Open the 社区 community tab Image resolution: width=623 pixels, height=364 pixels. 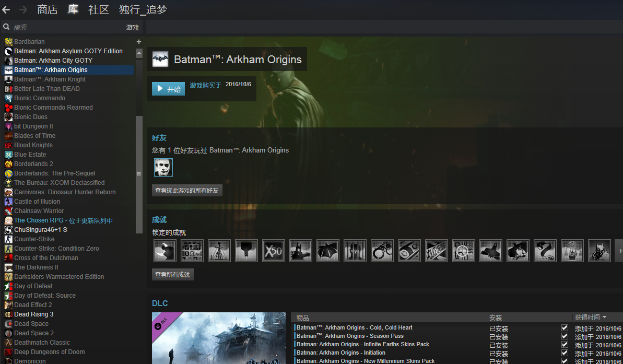[x=99, y=9]
